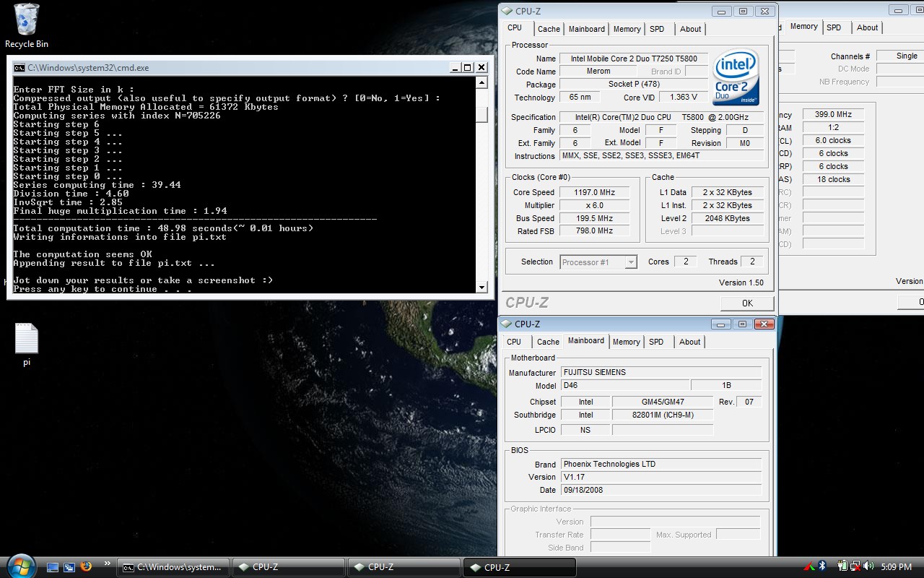Click the '2048 KBytes' Level 2 cache value
924x578 pixels.
point(728,218)
